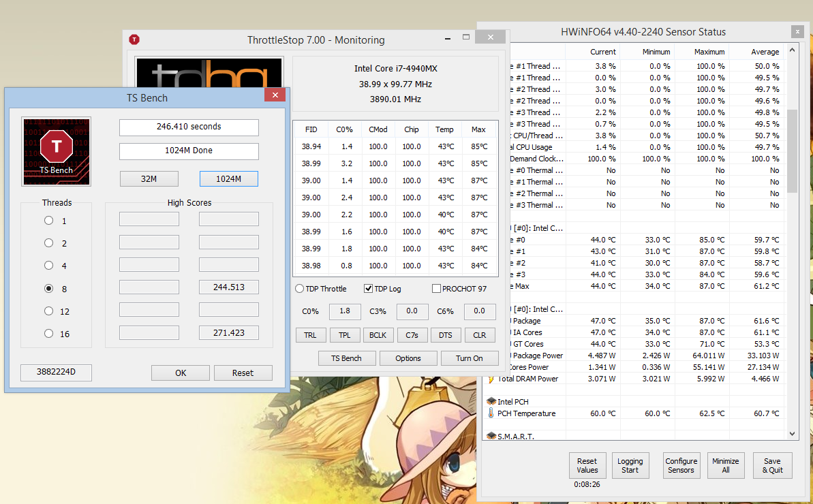This screenshot has width=813, height=504.
Task: Open TS Bench from ThrottleStop main window
Action: (x=346, y=358)
